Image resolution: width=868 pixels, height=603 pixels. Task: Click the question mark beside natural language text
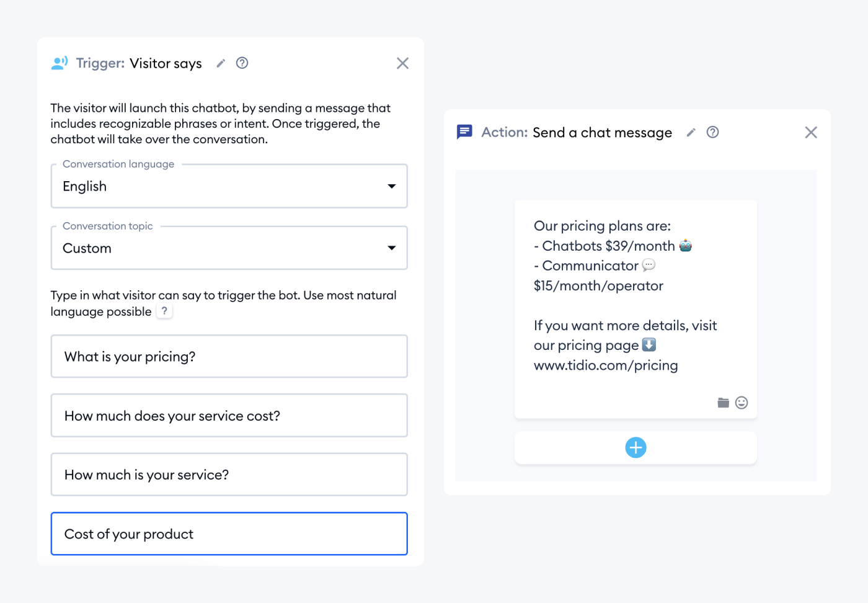pyautogui.click(x=164, y=311)
